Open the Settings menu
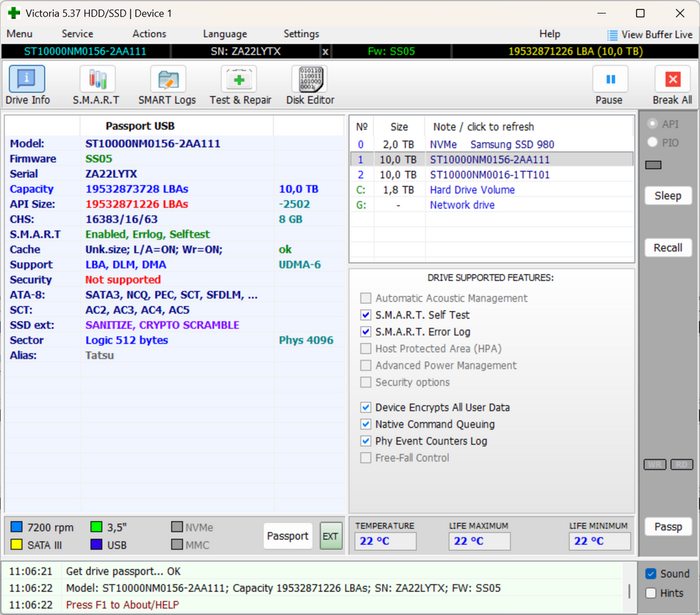 click(301, 34)
